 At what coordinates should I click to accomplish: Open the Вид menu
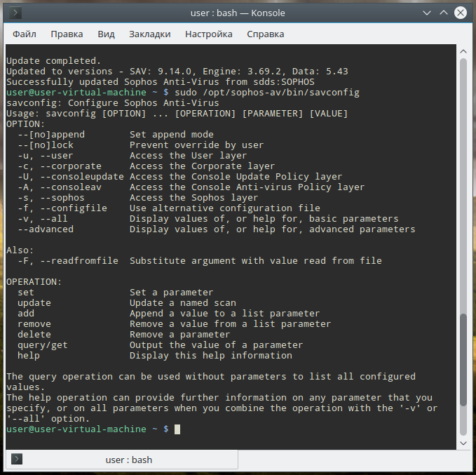(x=106, y=34)
